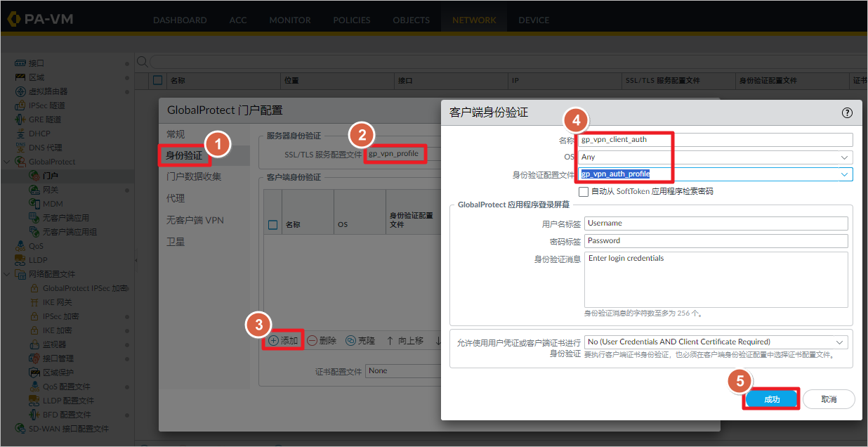Select the IPSec 隧道 sidebar icon
Screen dimensions: 868x447
(20, 105)
